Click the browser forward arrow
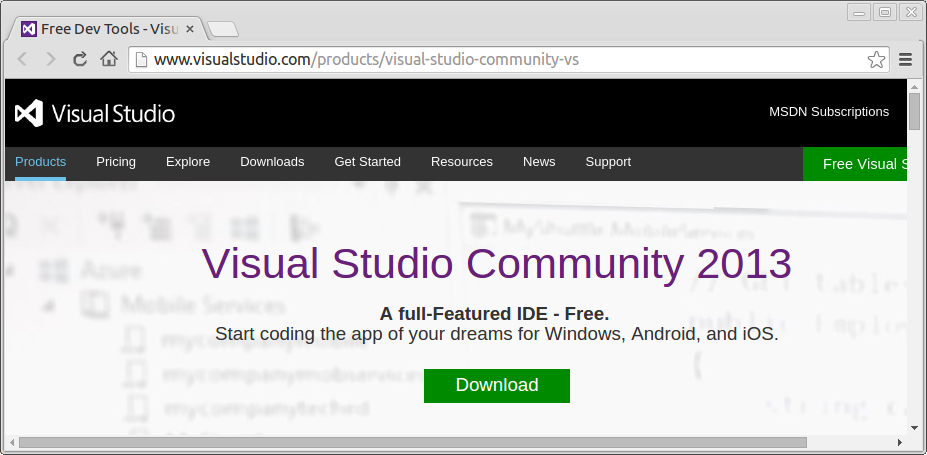Viewport: 927px width, 455px height. click(51, 59)
